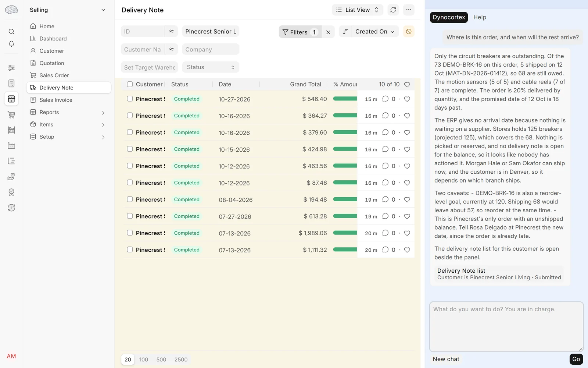Click the chat message input box

[506, 327]
